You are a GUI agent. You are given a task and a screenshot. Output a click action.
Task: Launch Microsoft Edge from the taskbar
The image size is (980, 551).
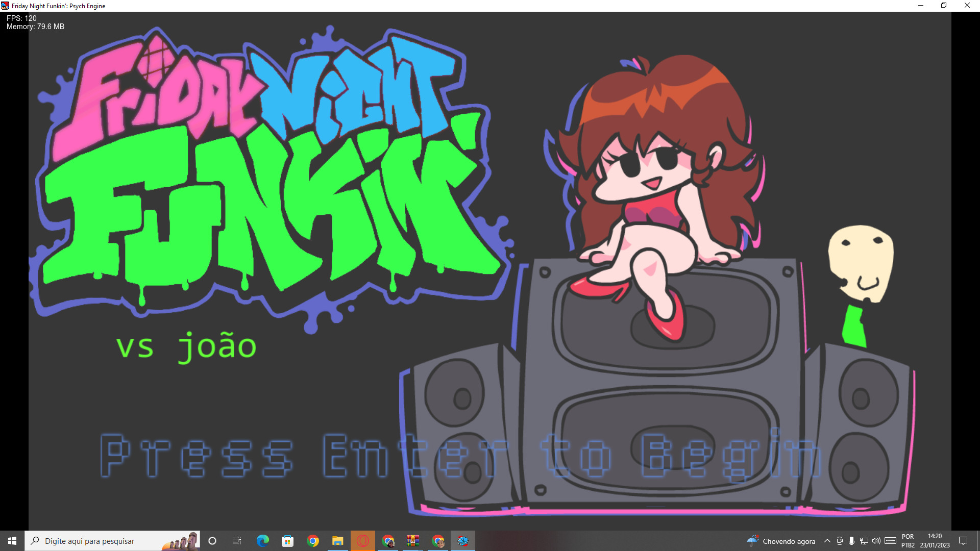[262, 541]
